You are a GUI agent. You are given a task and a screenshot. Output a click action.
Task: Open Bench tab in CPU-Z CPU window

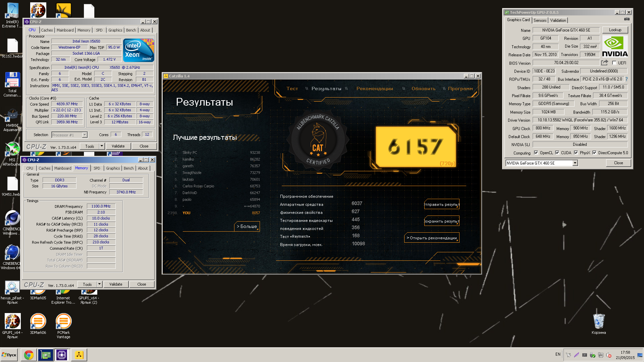tap(131, 30)
